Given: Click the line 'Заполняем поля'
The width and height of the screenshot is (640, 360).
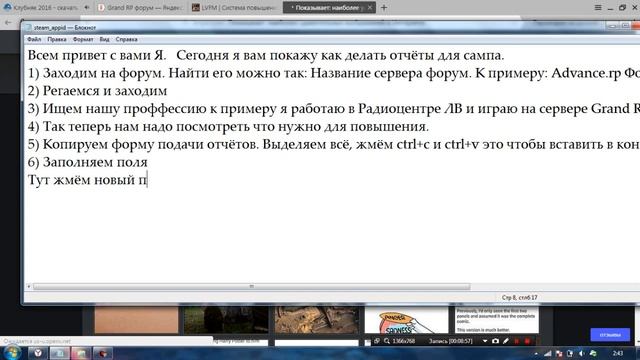Looking at the screenshot, I should pos(87,162).
